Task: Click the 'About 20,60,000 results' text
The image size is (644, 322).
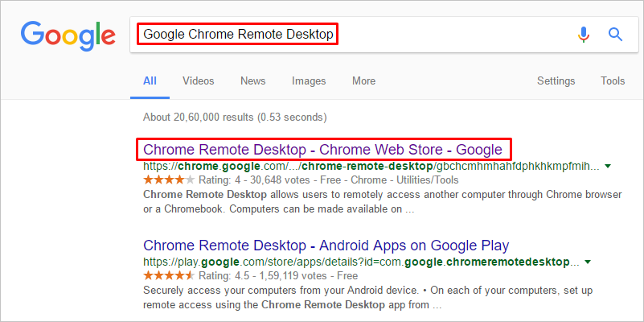Action: tap(235, 118)
